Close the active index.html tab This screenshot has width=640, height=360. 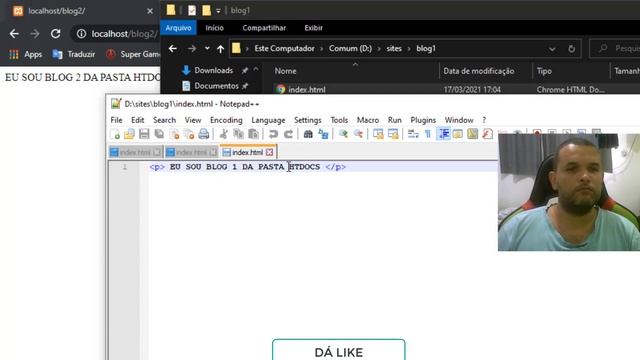269,152
